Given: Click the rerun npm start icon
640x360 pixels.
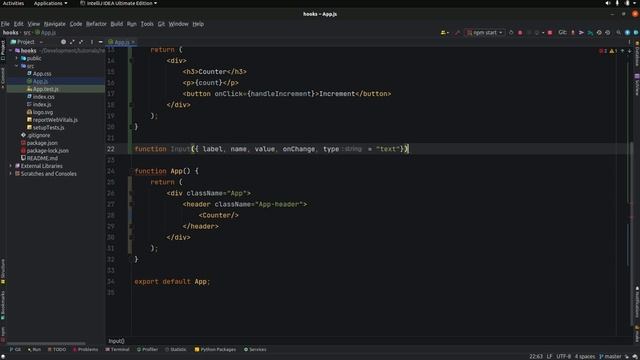Looking at the screenshot, I should point(511,33).
